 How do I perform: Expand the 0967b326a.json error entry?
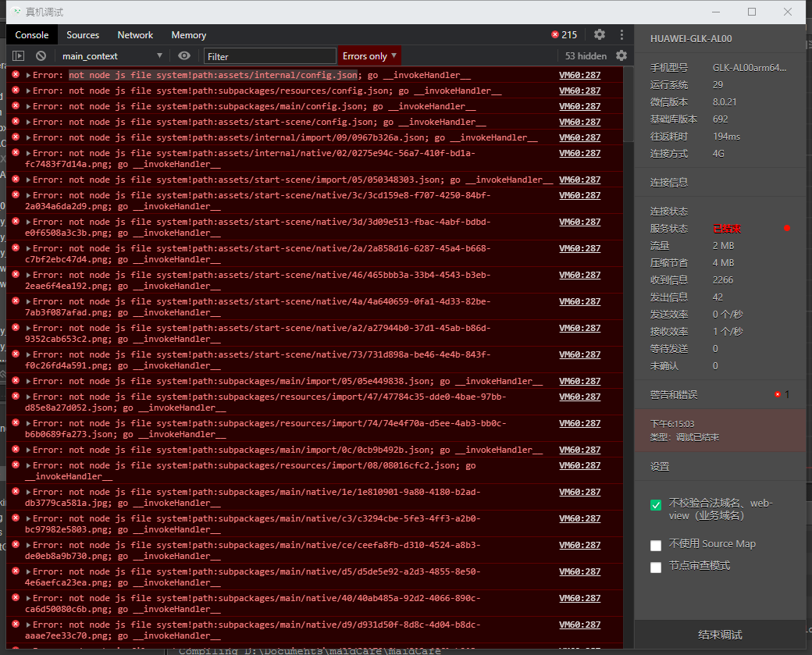[x=28, y=137]
